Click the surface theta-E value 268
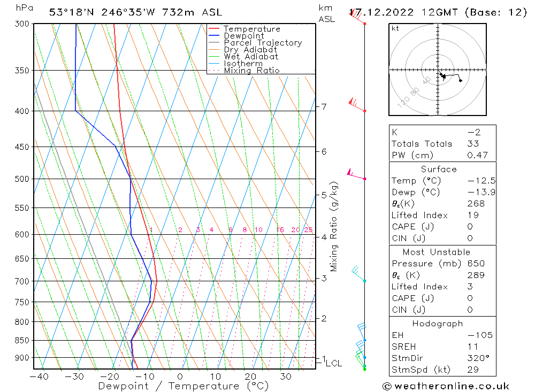The image size is (535, 392). click(x=476, y=204)
